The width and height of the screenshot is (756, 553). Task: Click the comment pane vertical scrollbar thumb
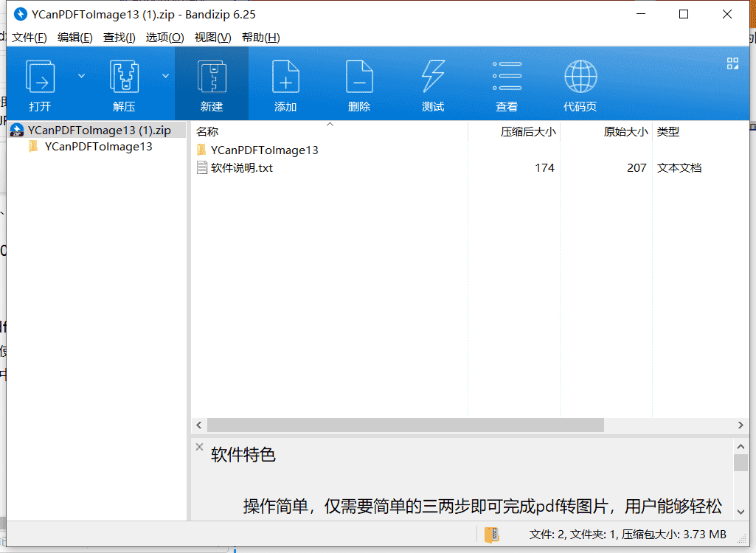tap(741, 463)
